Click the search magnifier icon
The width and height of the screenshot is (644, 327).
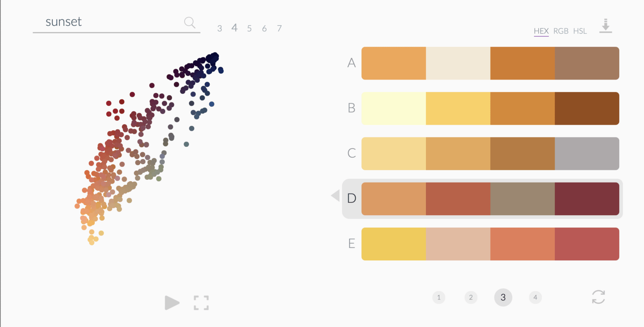pyautogui.click(x=189, y=22)
